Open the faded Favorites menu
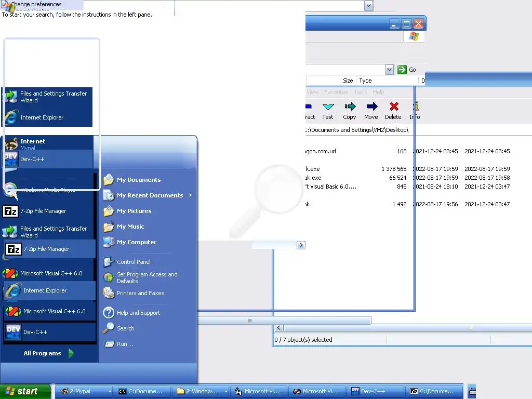 click(x=336, y=92)
